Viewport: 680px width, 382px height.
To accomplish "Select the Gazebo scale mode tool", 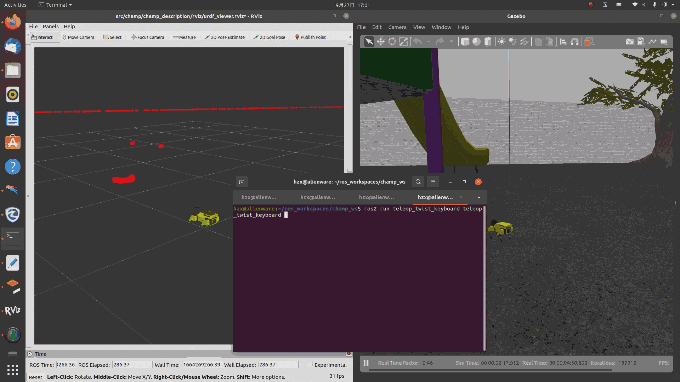I will click(404, 42).
